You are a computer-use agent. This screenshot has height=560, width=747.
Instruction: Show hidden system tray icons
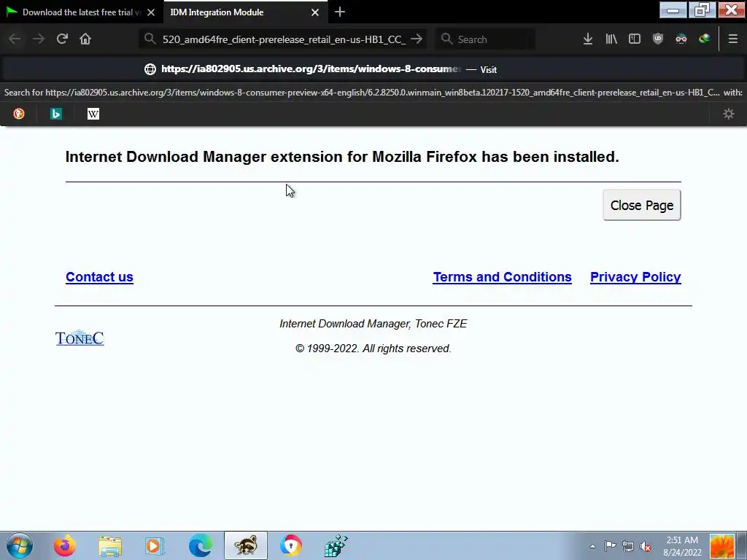[592, 546]
